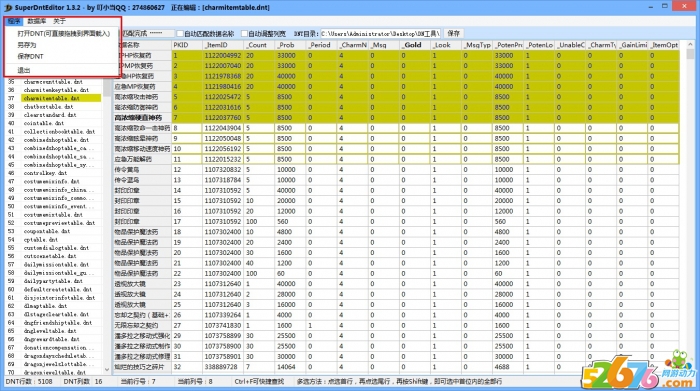Choose 保存DNT in the dropdown menu
Screen dimensions: 700x391
pos(30,56)
